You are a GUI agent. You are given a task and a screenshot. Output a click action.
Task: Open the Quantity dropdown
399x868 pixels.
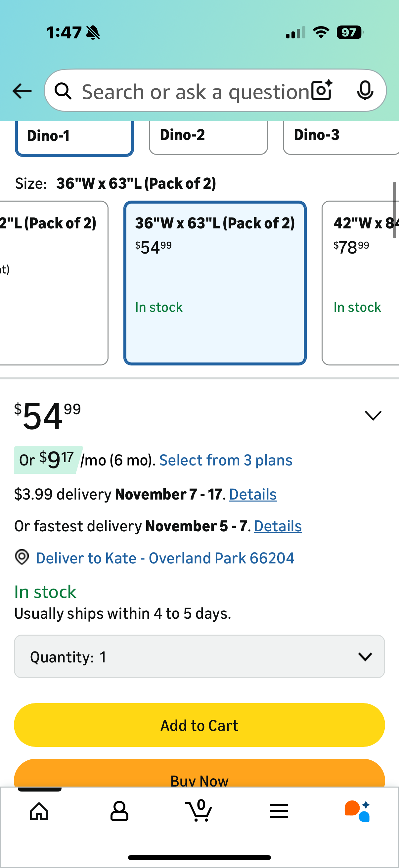(x=199, y=656)
